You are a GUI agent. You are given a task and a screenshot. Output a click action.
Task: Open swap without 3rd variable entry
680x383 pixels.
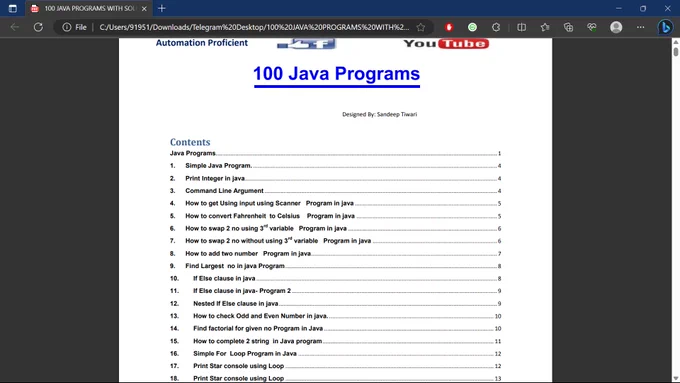[x=335, y=241]
